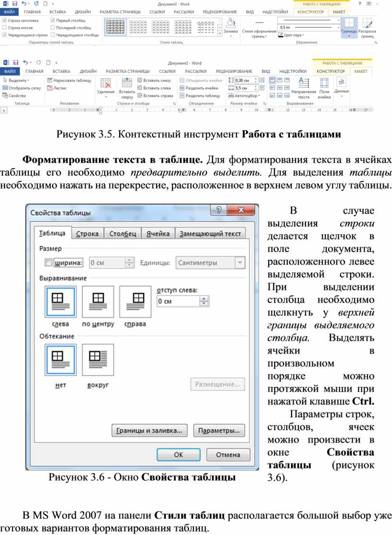Click the Отмена button
Screen dimensions: 392x535
point(228,455)
